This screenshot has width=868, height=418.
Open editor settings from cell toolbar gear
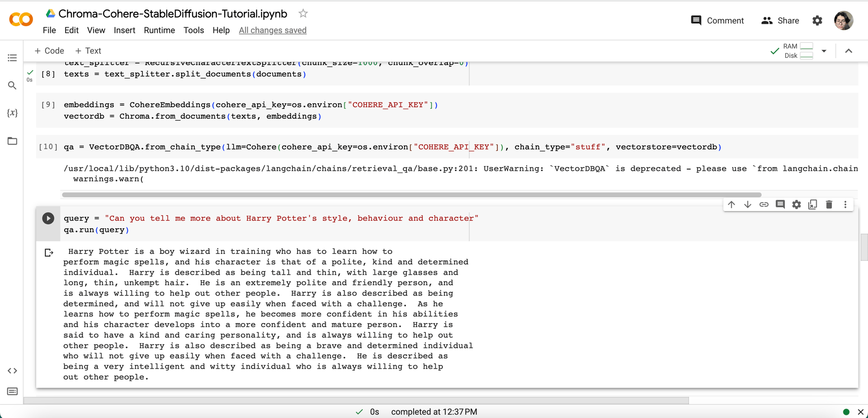click(797, 204)
